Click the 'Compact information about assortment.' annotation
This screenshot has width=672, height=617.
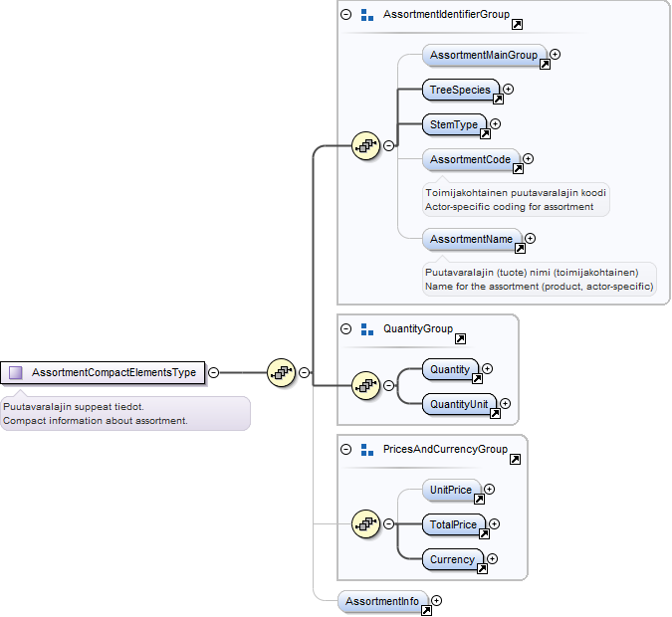pyautogui.click(x=96, y=421)
